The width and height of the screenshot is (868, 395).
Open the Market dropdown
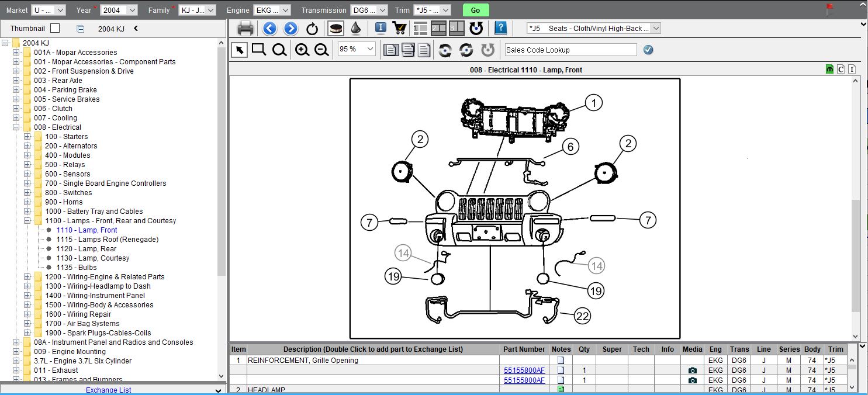pos(49,10)
